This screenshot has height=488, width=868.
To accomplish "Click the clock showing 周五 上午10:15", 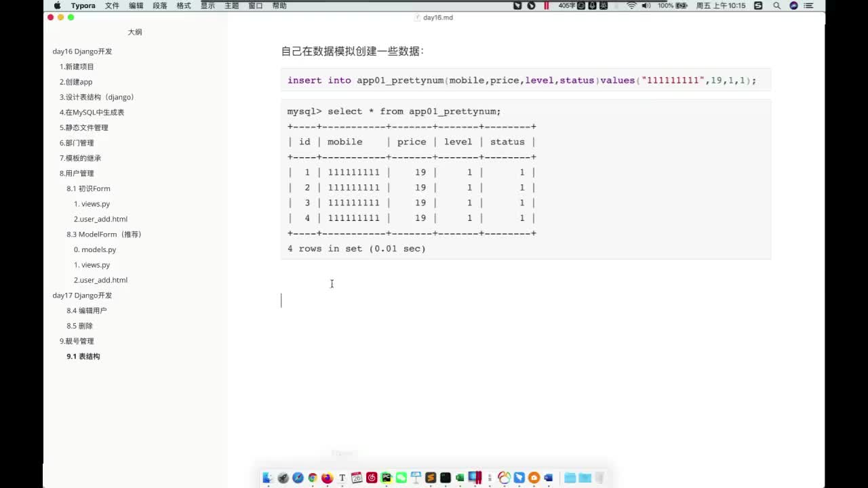I will coord(721,5).
